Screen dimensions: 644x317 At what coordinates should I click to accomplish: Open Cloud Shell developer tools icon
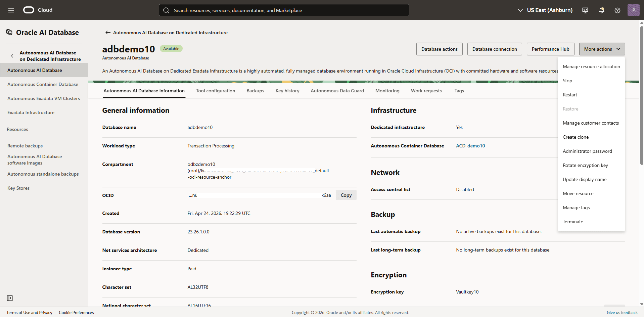(x=585, y=10)
